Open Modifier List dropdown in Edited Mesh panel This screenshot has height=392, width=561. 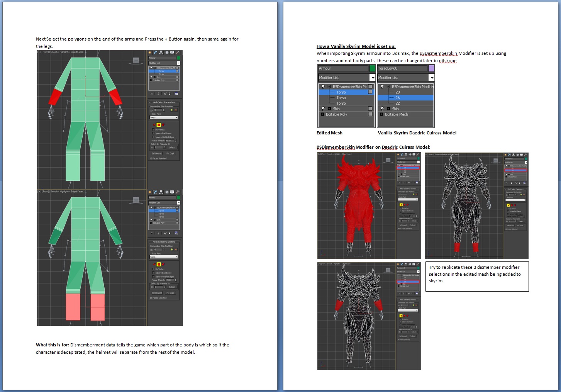click(x=372, y=78)
